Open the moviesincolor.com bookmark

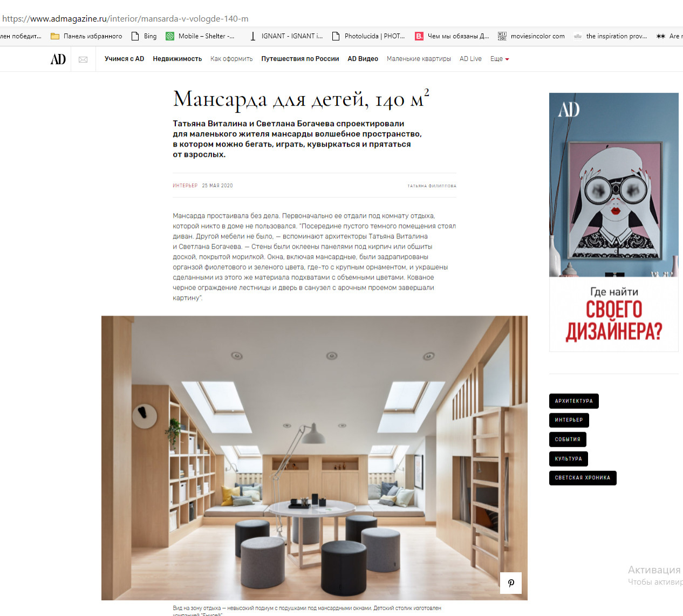(x=531, y=36)
